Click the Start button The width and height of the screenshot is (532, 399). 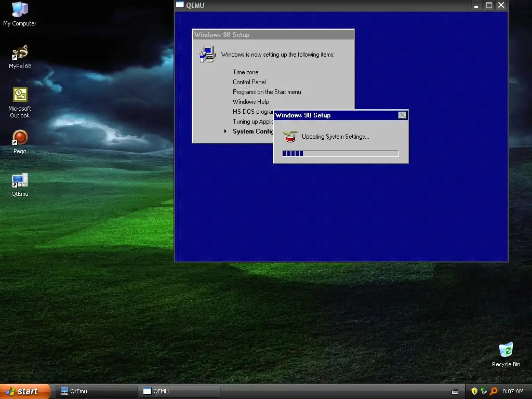[25, 391]
